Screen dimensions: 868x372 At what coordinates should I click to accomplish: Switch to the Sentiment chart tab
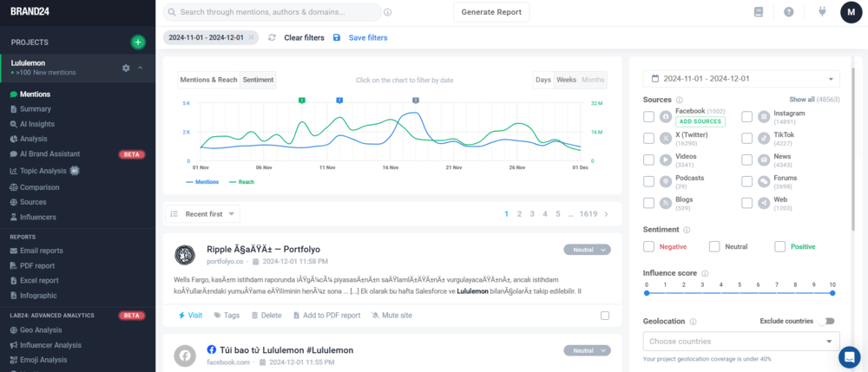[x=258, y=80]
